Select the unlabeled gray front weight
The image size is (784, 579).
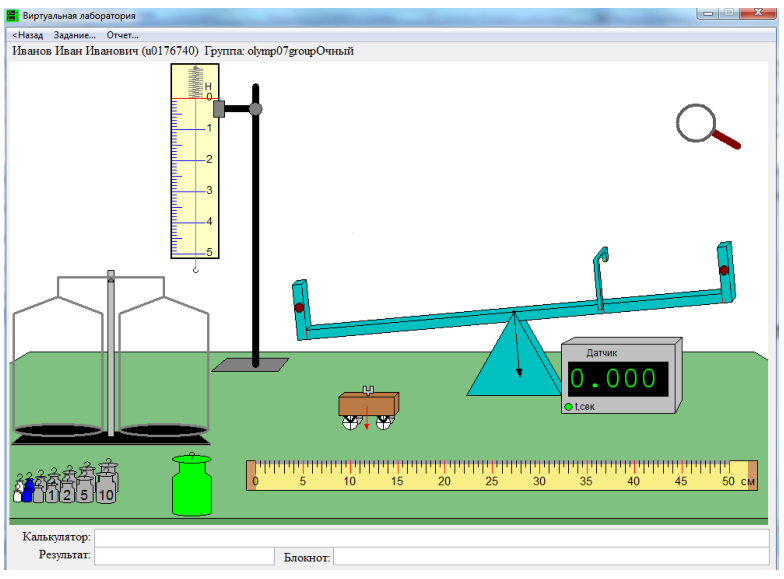[38, 493]
